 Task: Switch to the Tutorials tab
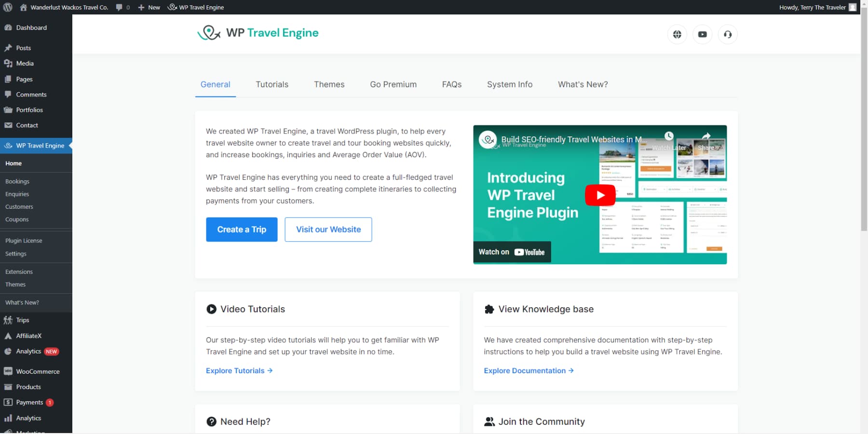pyautogui.click(x=272, y=84)
